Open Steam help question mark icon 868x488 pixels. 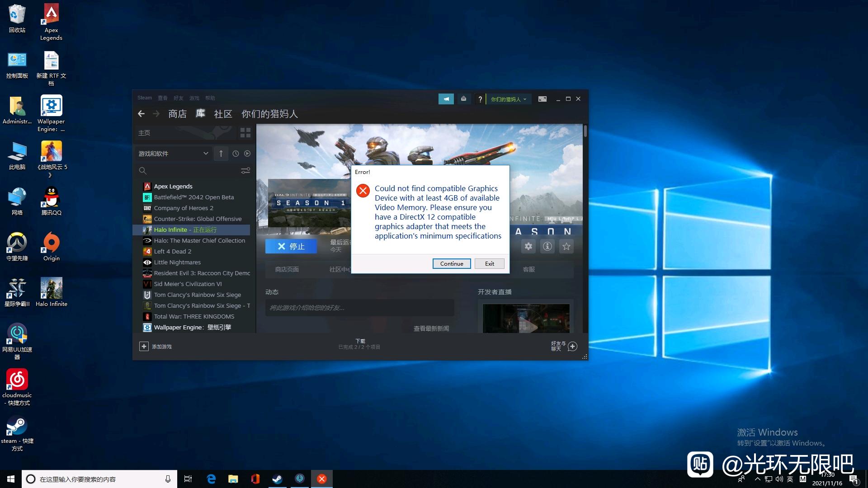point(480,99)
